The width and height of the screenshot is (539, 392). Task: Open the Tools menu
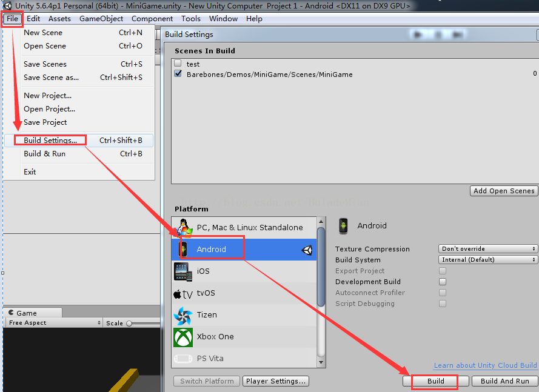191,19
